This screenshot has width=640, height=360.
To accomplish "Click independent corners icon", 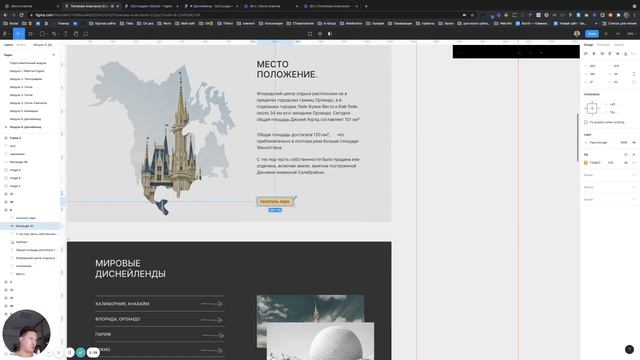I will pos(634,82).
